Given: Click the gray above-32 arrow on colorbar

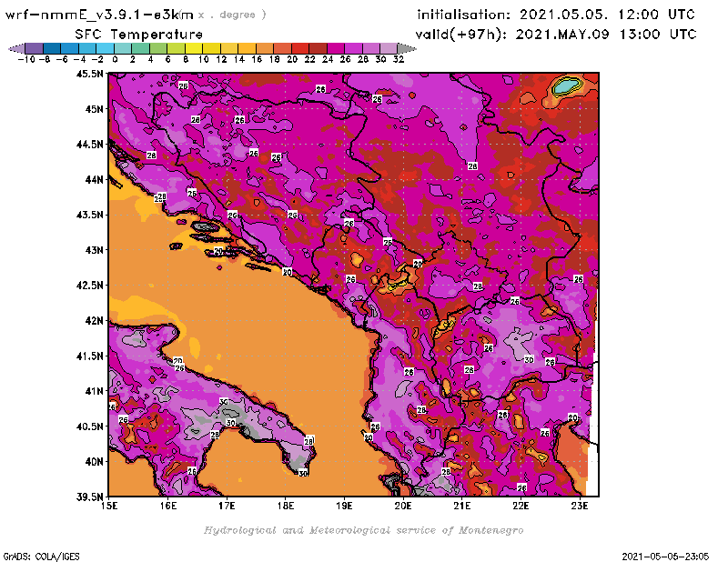Looking at the screenshot, I should tap(407, 49).
